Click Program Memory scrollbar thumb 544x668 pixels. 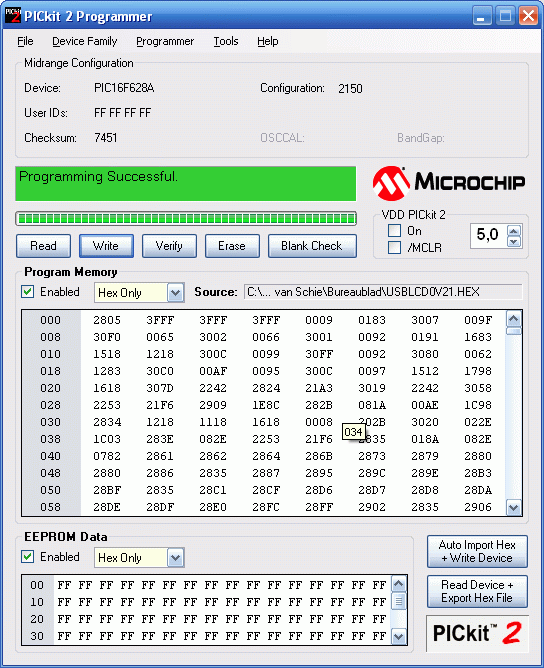point(514,331)
